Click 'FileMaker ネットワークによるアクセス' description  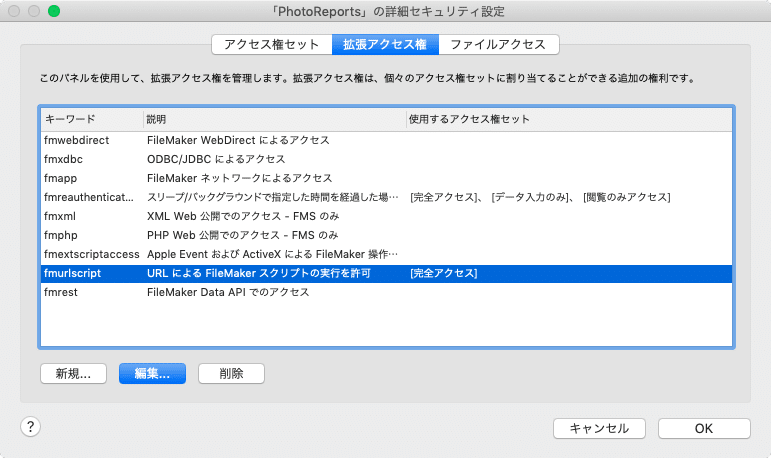coord(239,178)
